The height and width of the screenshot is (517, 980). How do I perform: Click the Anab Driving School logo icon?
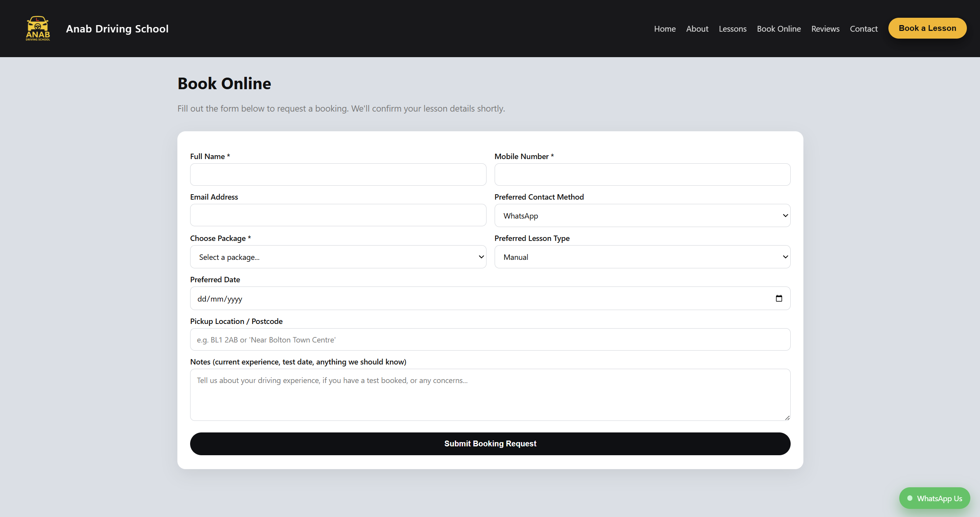(x=38, y=29)
